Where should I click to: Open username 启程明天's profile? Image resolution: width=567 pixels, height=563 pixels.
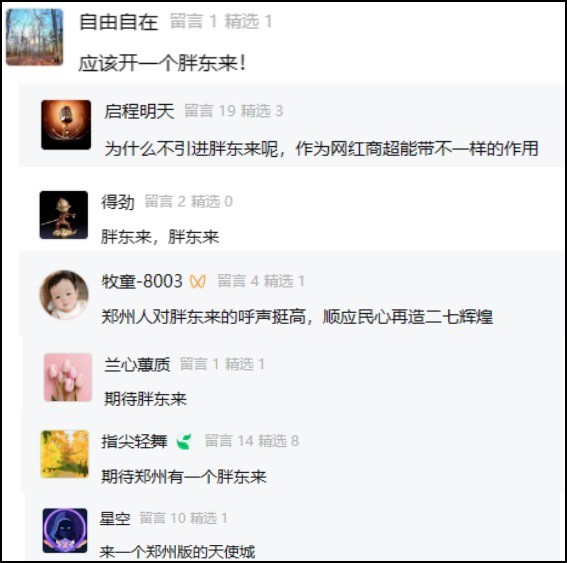(139, 111)
